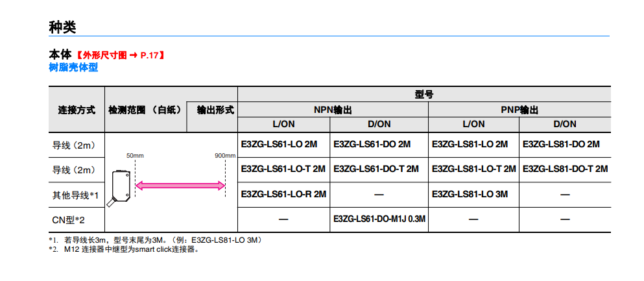Click the pink double-headed range arrow
The width and height of the screenshot is (644, 281).
click(x=180, y=186)
